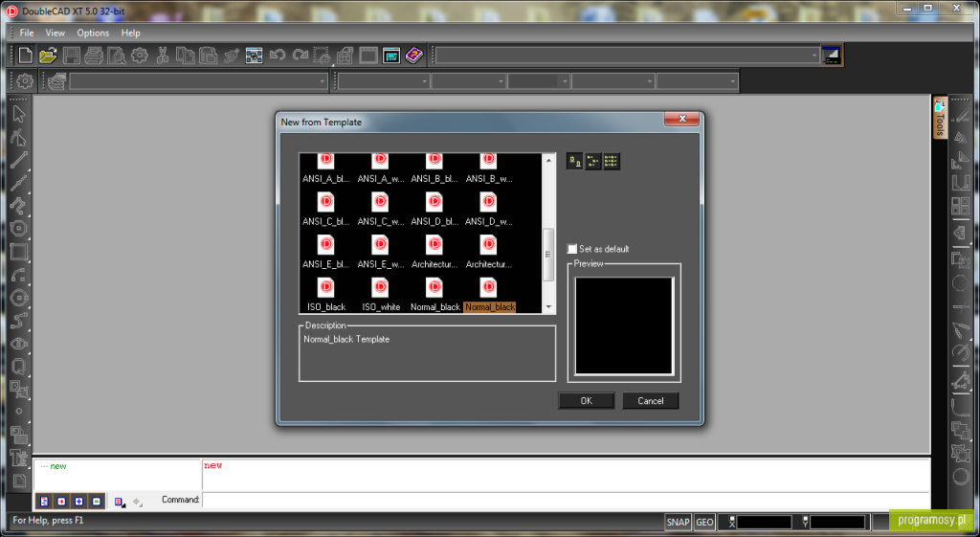980x537 pixels.
Task: Select the Line drawing tool
Action: [18, 160]
